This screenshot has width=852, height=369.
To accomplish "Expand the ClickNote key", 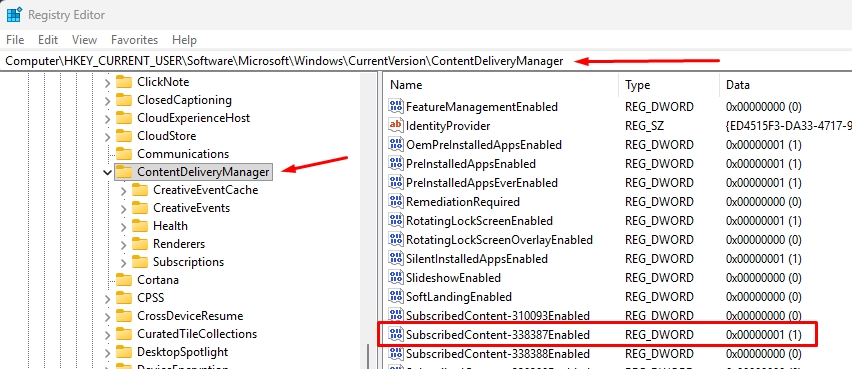I will 107,83.
